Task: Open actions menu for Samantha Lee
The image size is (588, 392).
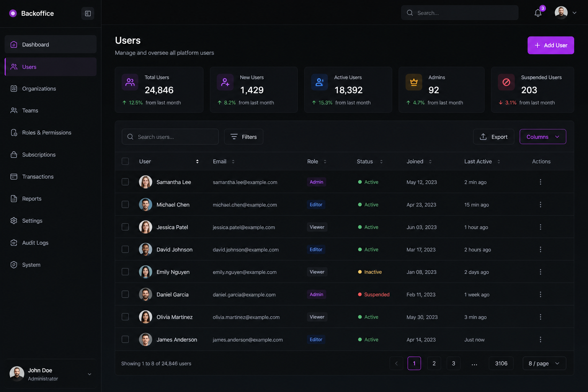Action: tap(540, 182)
